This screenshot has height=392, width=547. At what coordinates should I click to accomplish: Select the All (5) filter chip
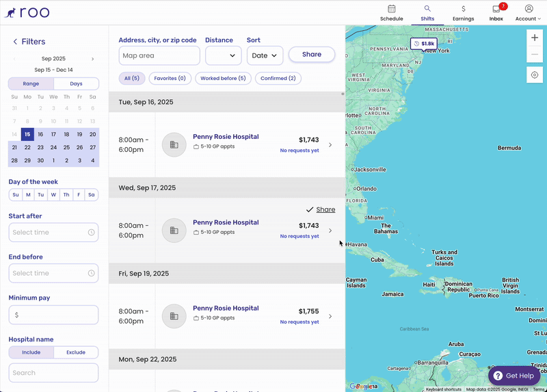(x=131, y=79)
